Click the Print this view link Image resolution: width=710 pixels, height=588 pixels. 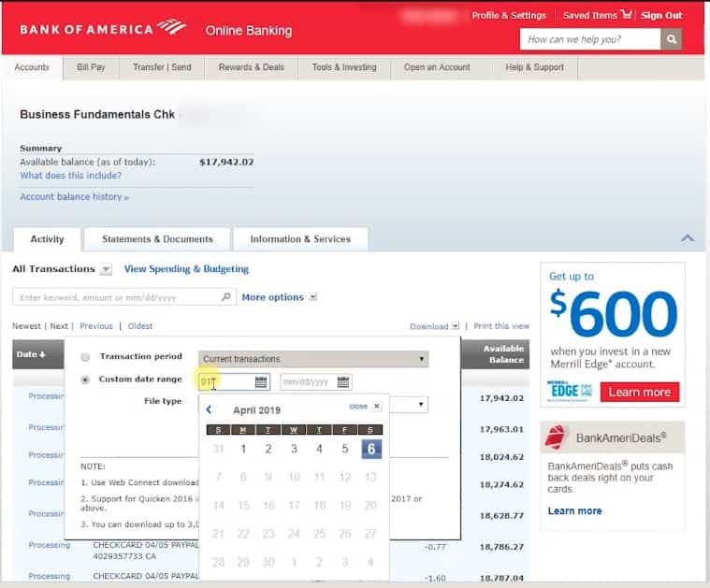(501, 326)
